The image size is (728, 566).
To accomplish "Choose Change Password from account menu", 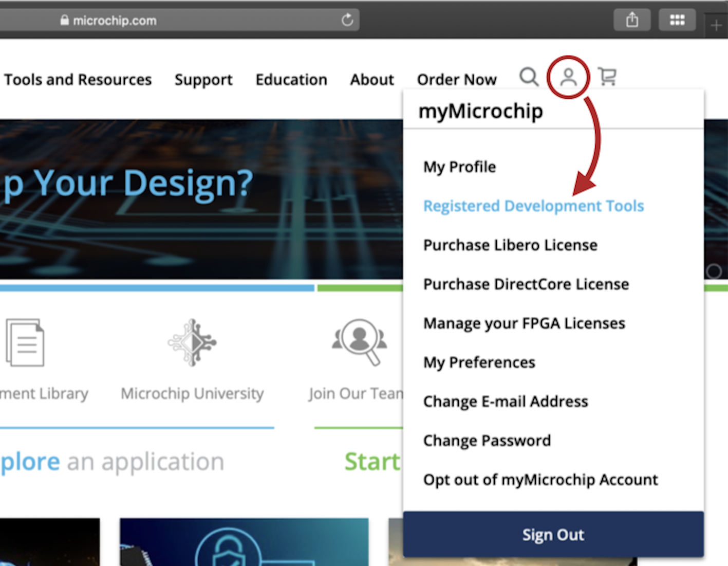I will click(x=487, y=441).
